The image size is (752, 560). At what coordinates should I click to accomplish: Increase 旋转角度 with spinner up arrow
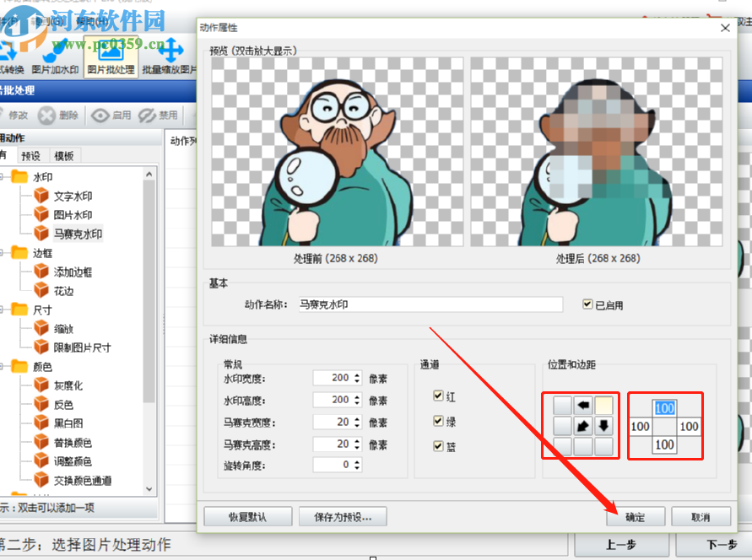click(357, 462)
